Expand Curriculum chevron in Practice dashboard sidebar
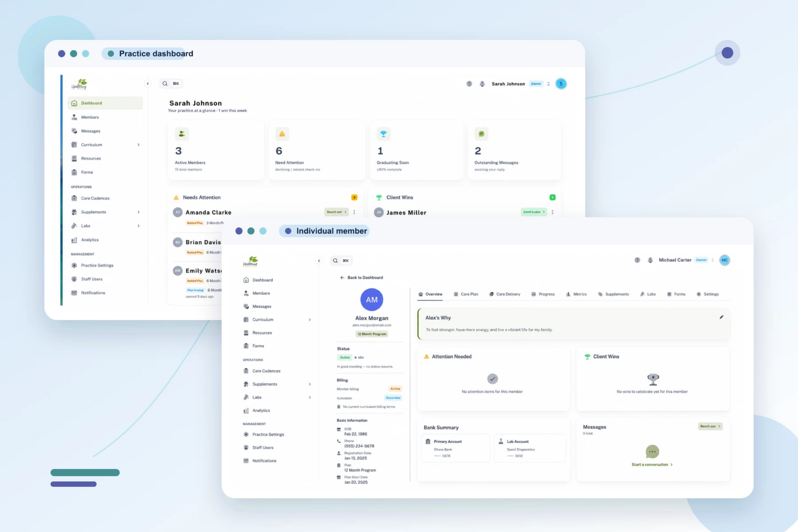This screenshot has width=798, height=532. tap(138, 145)
